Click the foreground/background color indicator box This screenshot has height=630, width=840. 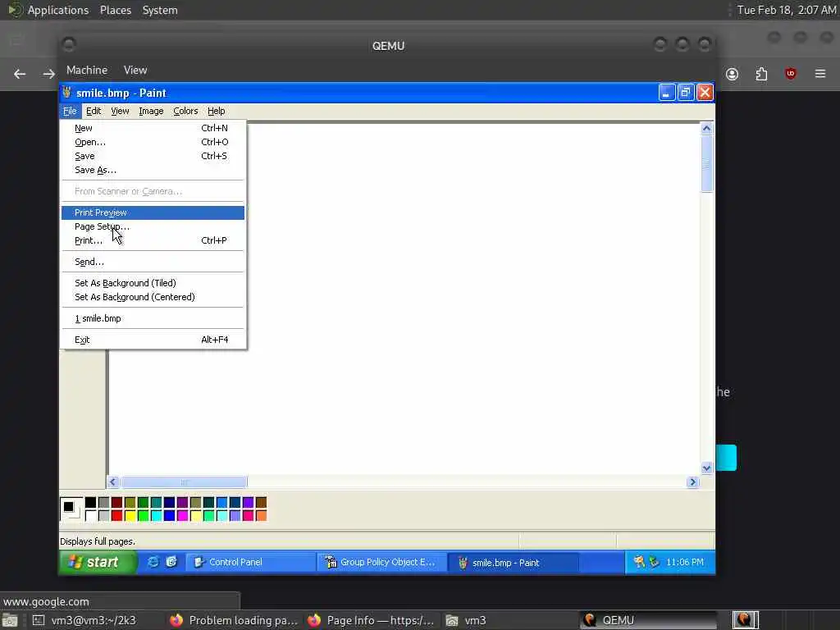tap(71, 509)
